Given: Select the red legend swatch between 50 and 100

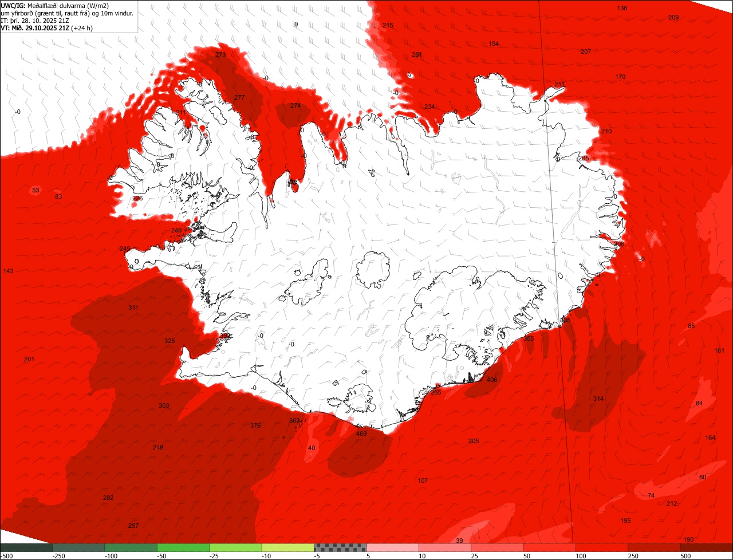Looking at the screenshot, I should pos(550,547).
